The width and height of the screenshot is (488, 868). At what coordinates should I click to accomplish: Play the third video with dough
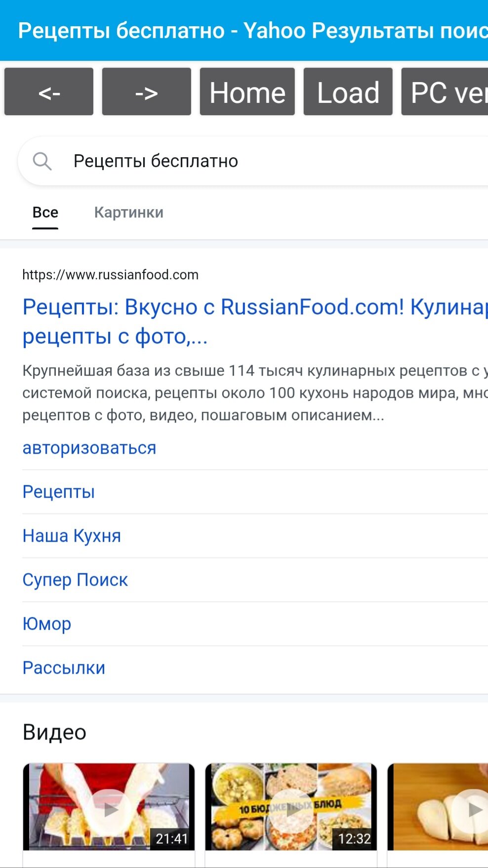point(438,807)
